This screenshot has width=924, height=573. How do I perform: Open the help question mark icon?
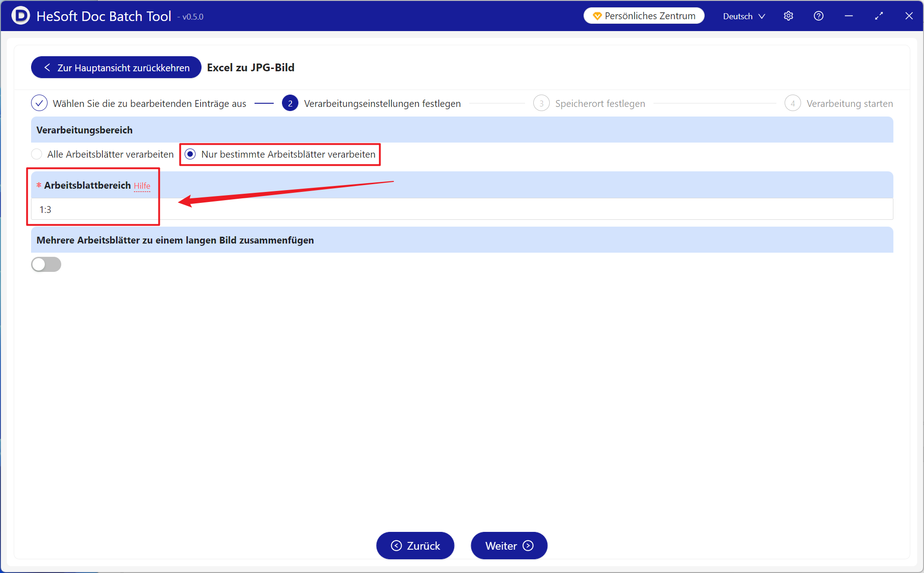(818, 16)
